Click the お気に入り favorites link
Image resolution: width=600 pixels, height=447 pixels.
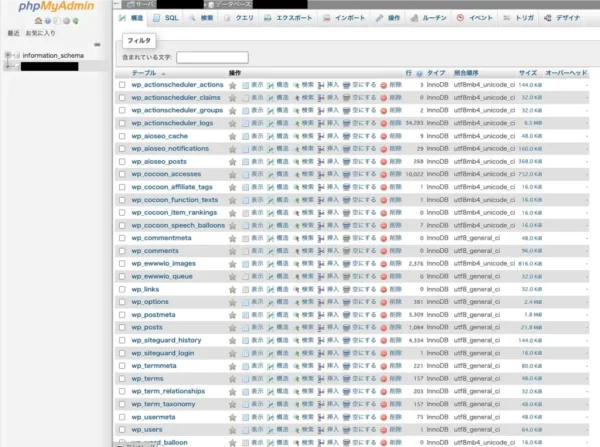(41, 33)
